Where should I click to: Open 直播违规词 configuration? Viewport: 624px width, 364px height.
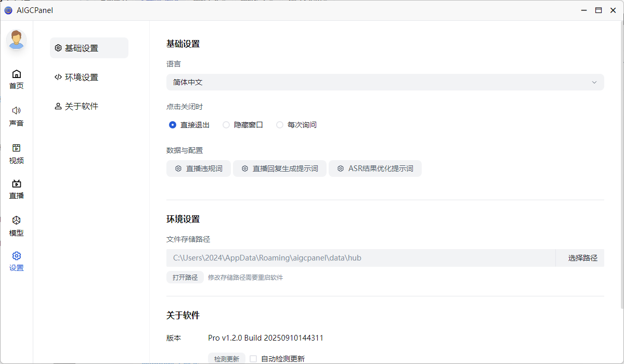(x=199, y=168)
